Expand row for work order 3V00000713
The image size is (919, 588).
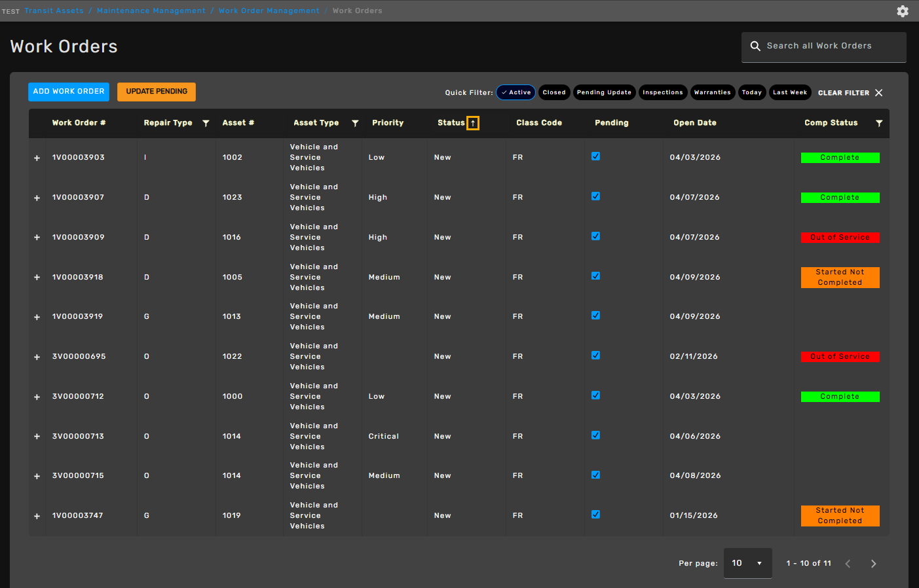pyautogui.click(x=37, y=437)
